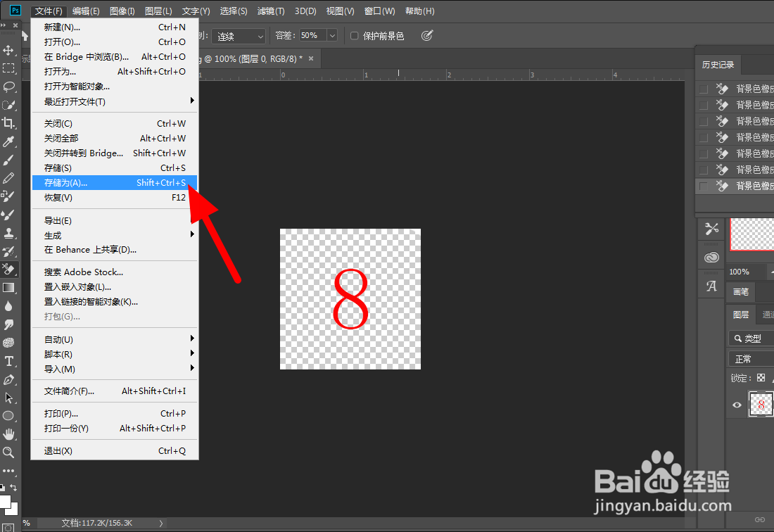Select the Quick Selection tool
Viewport: 774px width, 532px height.
[x=8, y=105]
